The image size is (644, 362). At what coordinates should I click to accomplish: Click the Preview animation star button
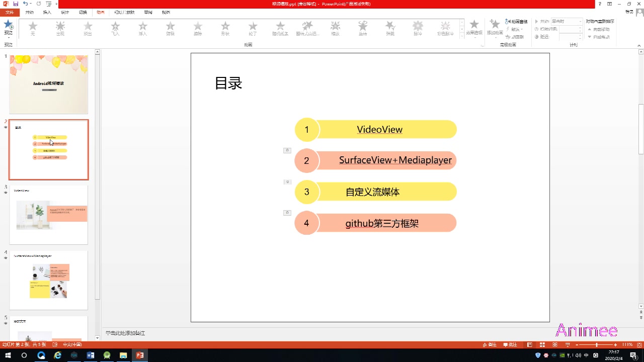click(x=9, y=28)
